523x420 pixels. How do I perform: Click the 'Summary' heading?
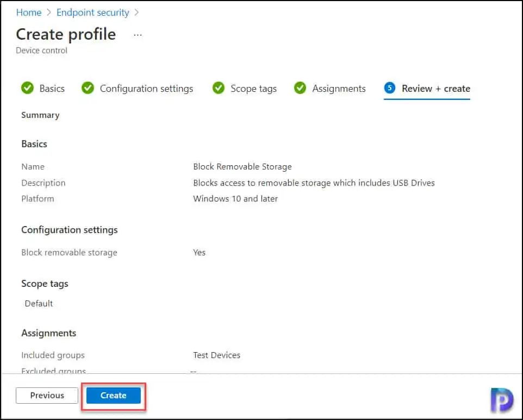point(40,115)
